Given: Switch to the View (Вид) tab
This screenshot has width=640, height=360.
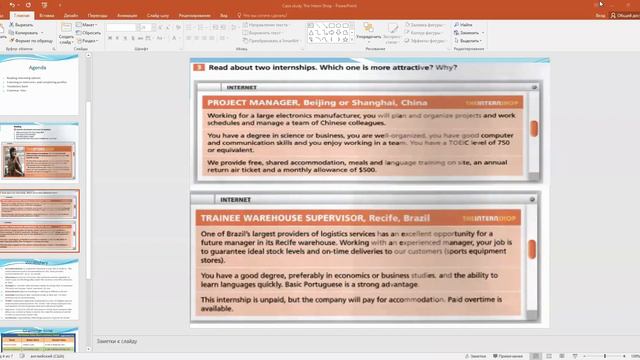Looking at the screenshot, I should (x=224, y=16).
